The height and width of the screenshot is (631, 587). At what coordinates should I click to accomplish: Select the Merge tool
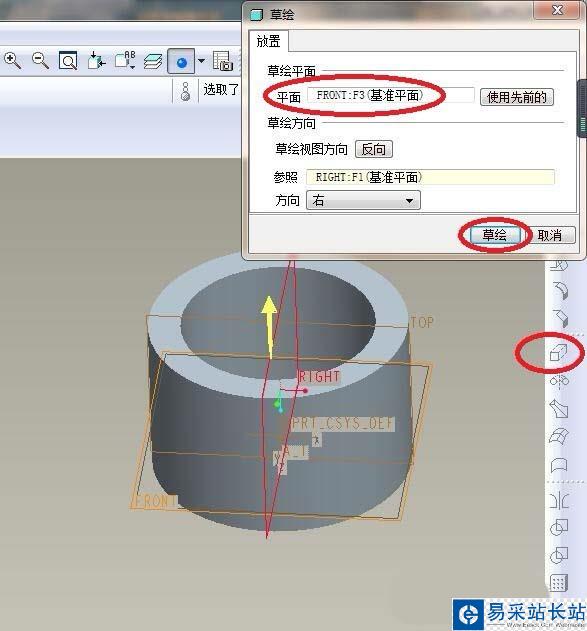(559, 527)
